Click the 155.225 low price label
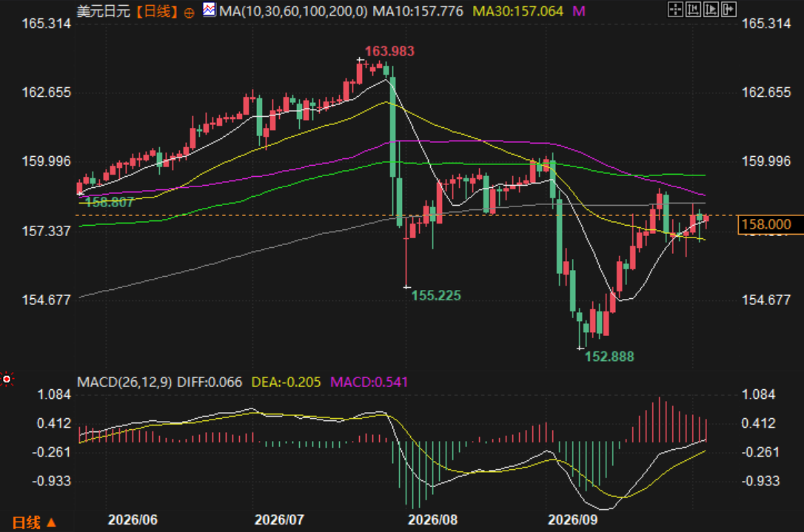804x532 pixels. pyautogui.click(x=436, y=296)
